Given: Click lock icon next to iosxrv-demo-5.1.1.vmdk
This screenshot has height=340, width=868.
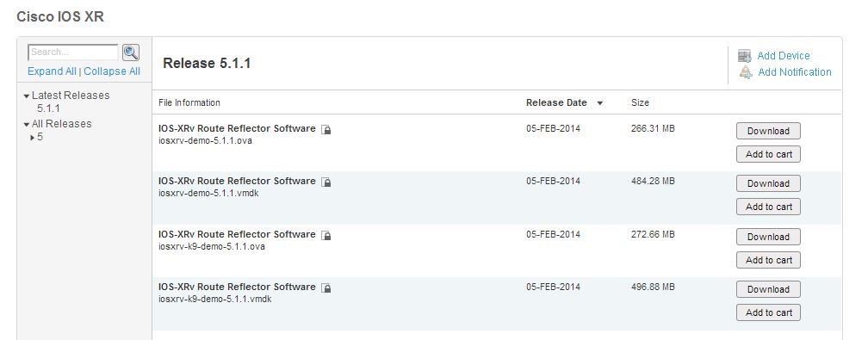Looking at the screenshot, I should (x=326, y=182).
